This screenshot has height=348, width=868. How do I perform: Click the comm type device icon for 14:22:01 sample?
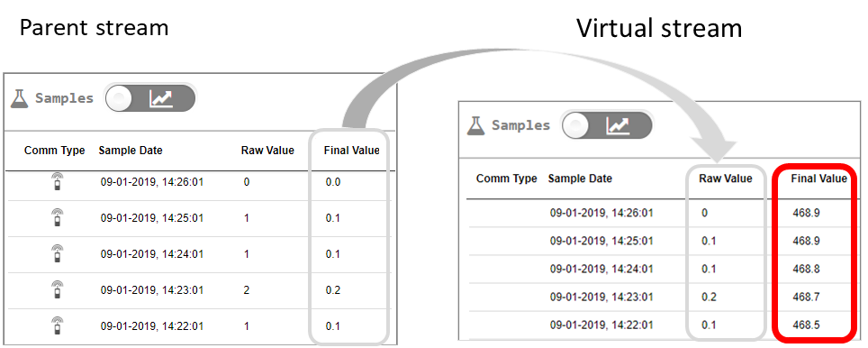coord(57,325)
